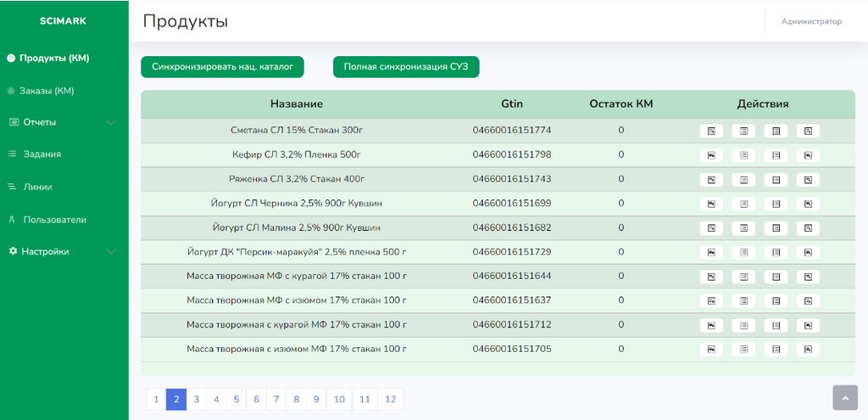Click the SCIMARK logo in the sidebar
Viewport: 868px width, 420px height.
(63, 21)
